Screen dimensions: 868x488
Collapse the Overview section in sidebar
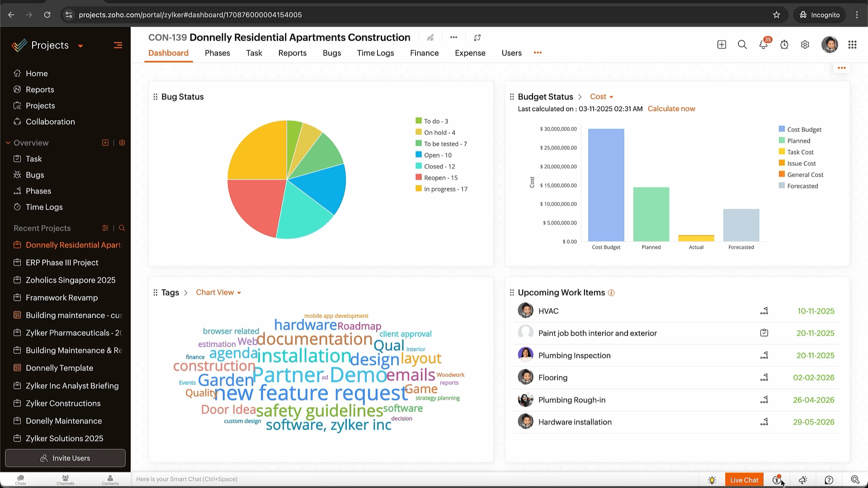pyautogui.click(x=8, y=143)
